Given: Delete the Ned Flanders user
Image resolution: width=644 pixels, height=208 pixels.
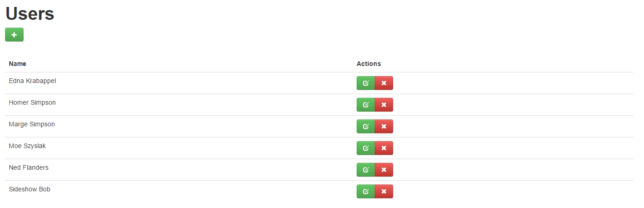Looking at the screenshot, I should 384,170.
